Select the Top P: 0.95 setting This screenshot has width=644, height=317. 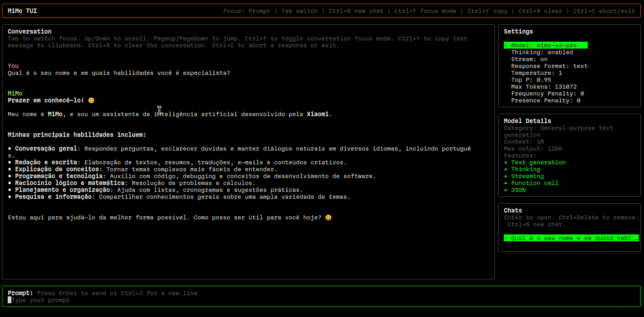pos(531,80)
